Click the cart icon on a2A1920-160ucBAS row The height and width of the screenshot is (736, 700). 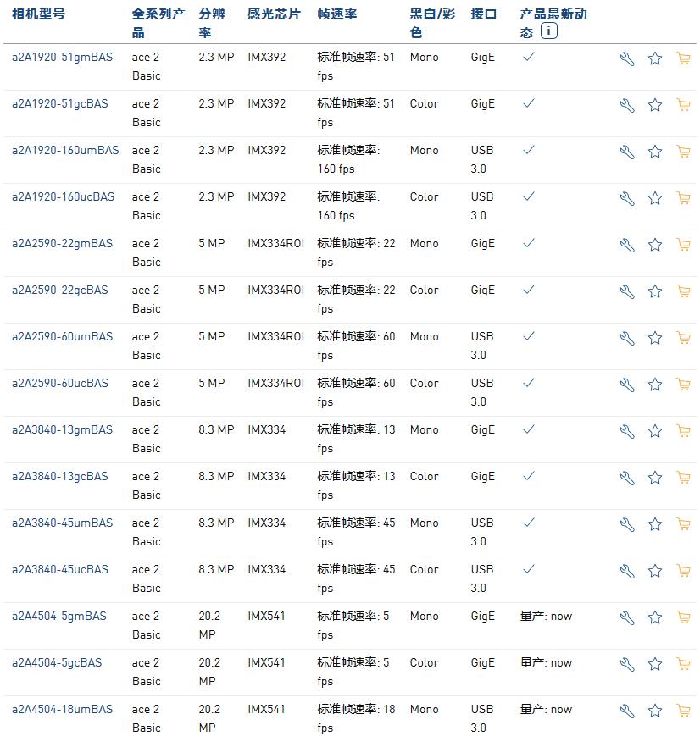[684, 197]
